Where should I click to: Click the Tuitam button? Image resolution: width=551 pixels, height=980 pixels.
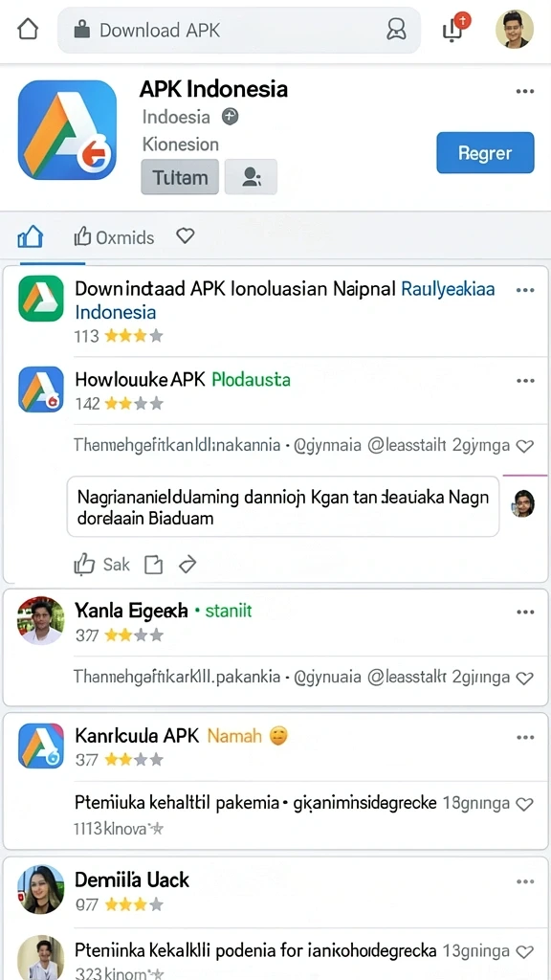(180, 177)
